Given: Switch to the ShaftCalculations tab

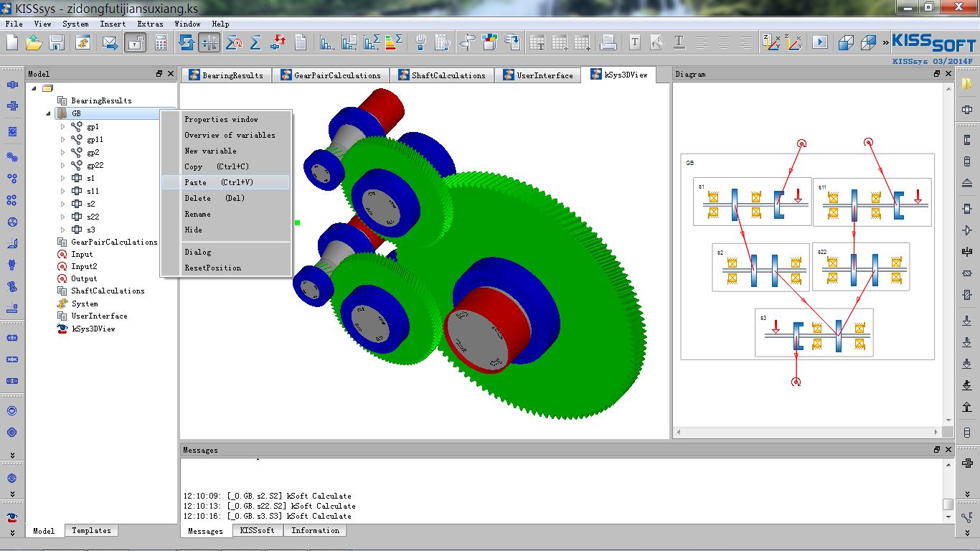Looking at the screenshot, I should [442, 75].
